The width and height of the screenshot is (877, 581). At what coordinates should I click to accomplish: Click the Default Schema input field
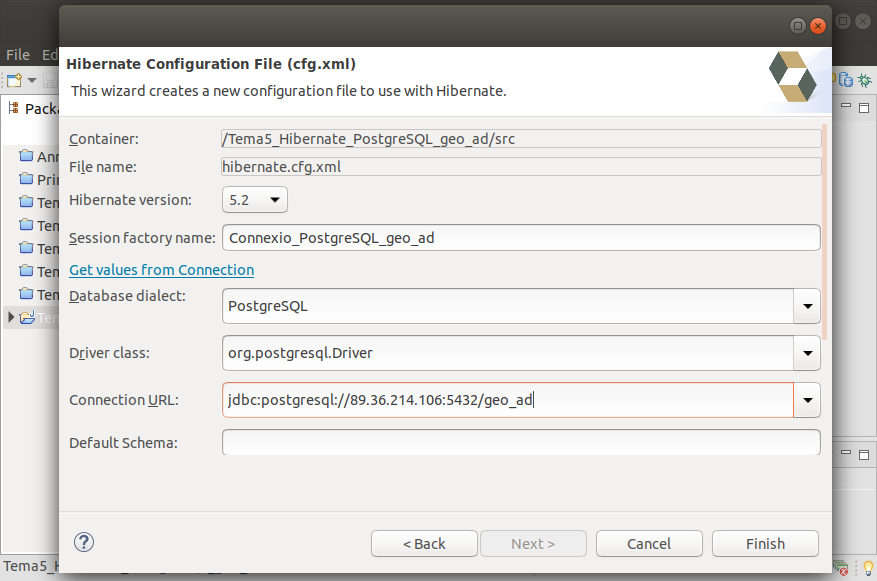521,442
